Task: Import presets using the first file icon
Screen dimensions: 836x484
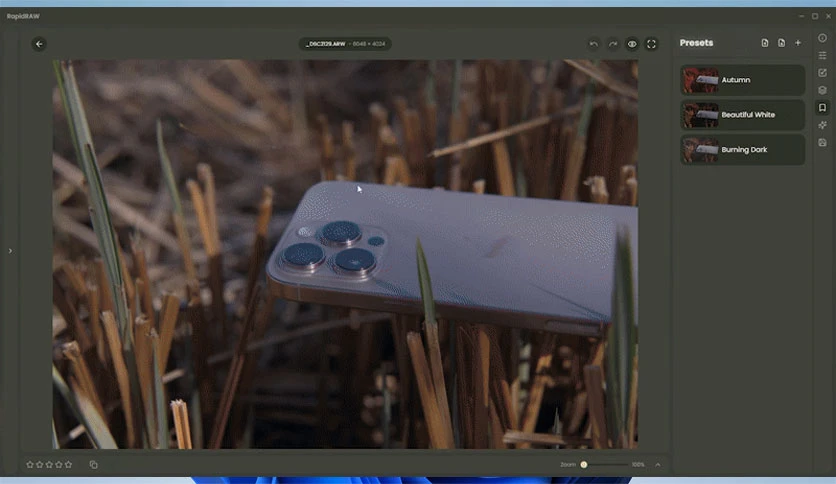Action: (x=765, y=43)
